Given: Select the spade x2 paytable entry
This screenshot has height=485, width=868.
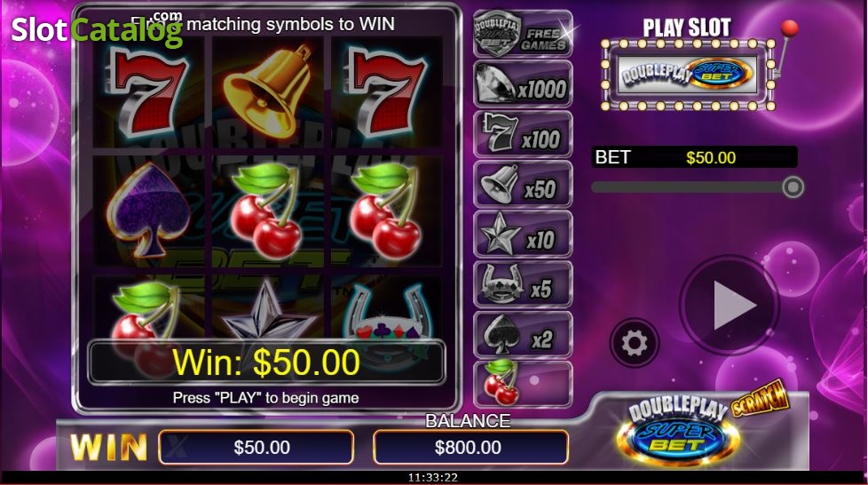Looking at the screenshot, I should tap(523, 335).
